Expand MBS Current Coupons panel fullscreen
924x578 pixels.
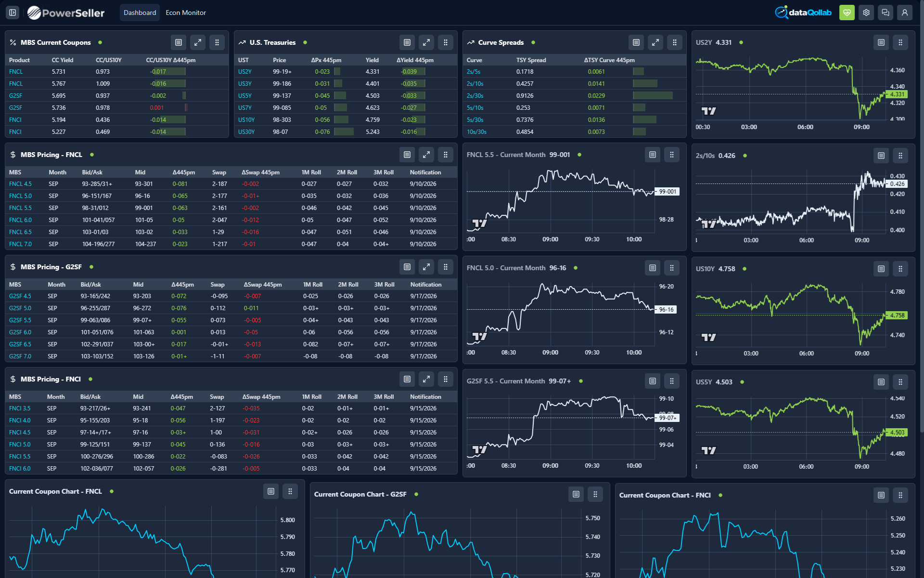click(x=198, y=42)
